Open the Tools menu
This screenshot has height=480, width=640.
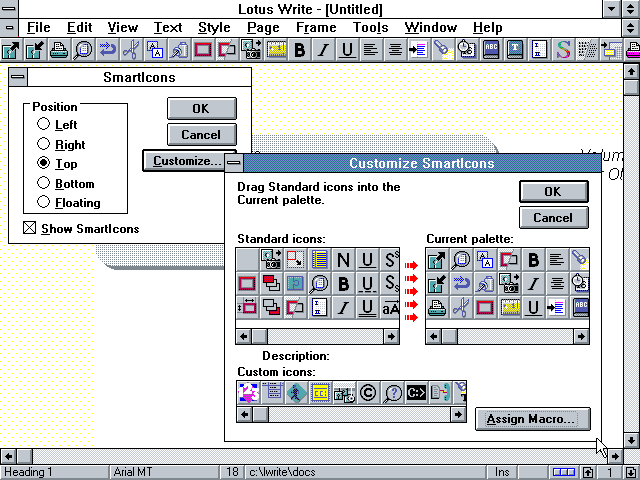pyautogui.click(x=370, y=28)
